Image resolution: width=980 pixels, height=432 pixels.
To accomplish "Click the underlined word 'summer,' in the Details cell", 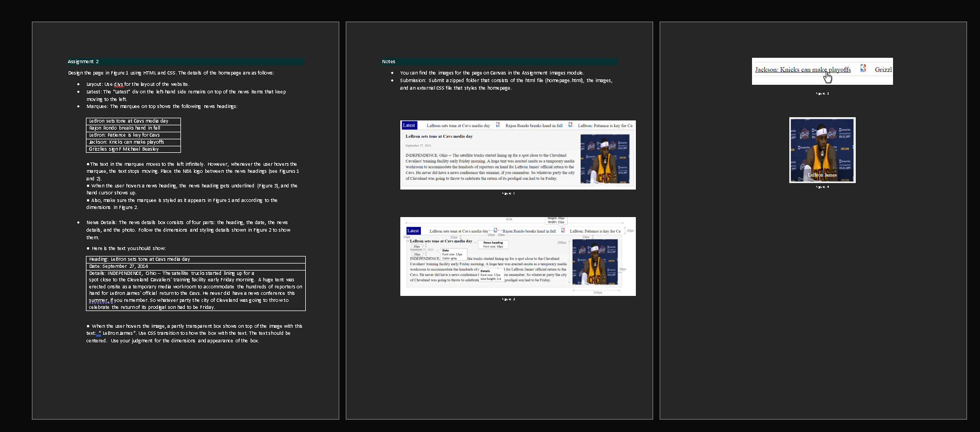I will pos(99,300).
